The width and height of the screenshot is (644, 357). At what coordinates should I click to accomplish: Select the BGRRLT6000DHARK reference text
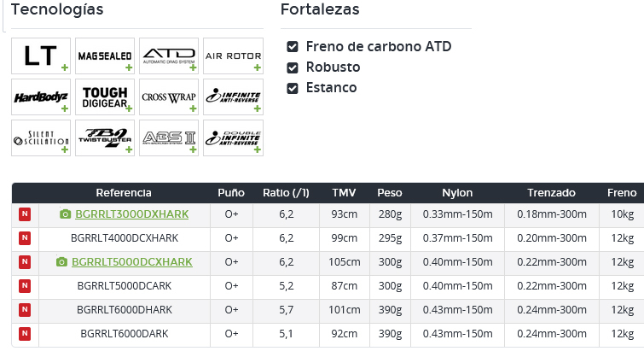[x=125, y=310]
